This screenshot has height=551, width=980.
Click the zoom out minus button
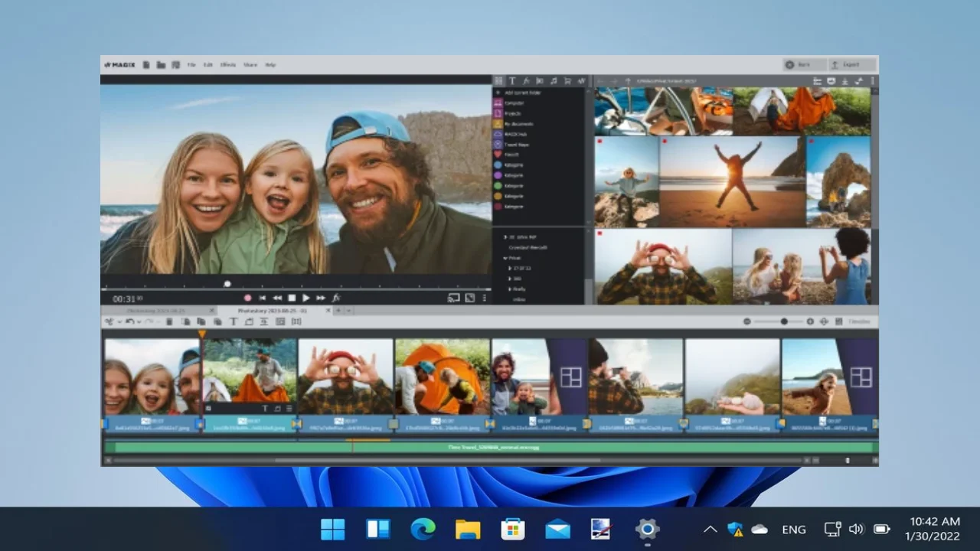click(x=747, y=321)
